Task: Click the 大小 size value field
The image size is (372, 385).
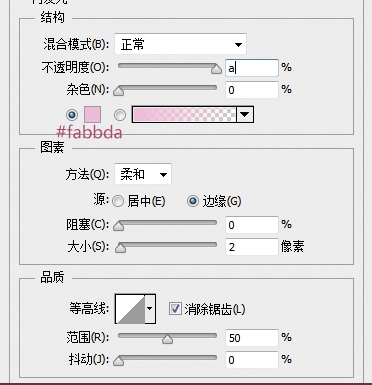Action: point(252,247)
